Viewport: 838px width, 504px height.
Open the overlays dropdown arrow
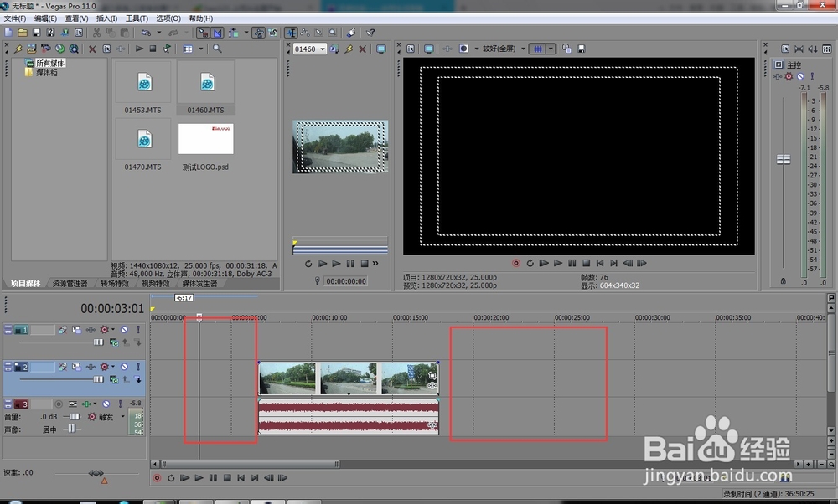(551, 49)
